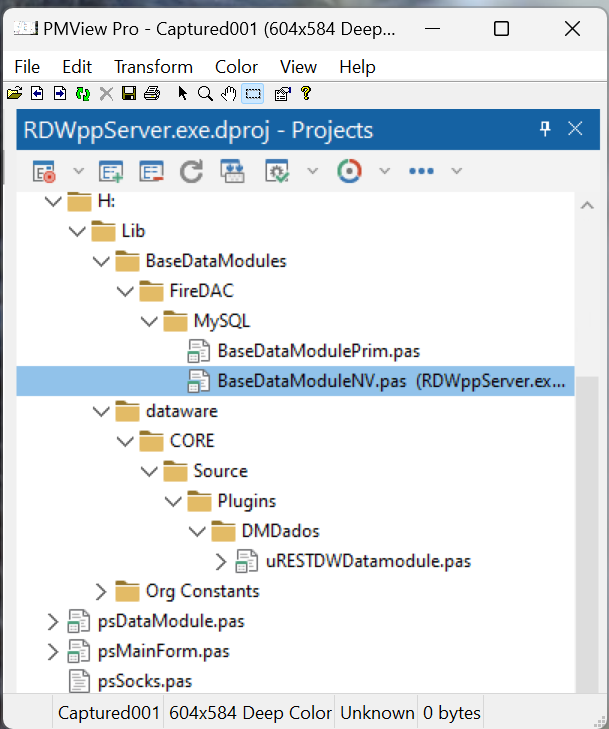This screenshot has width=609, height=729.
Task: Select the highlighted BaseDataModuleNV.pas row
Action: (295, 381)
